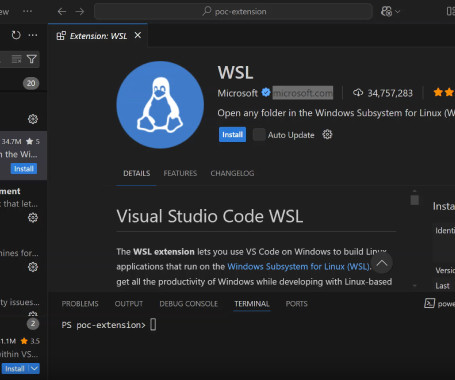Click the star rating of WSL extension

pos(444,92)
